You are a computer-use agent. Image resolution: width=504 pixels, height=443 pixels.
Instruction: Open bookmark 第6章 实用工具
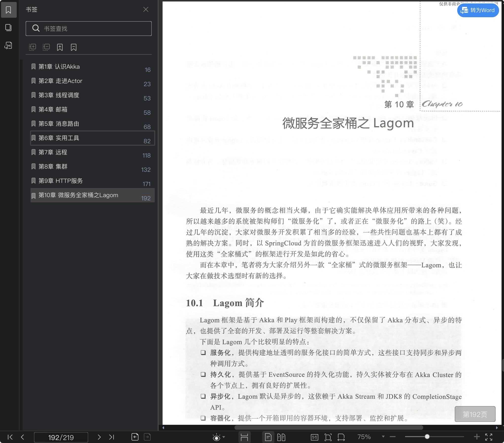click(x=92, y=138)
